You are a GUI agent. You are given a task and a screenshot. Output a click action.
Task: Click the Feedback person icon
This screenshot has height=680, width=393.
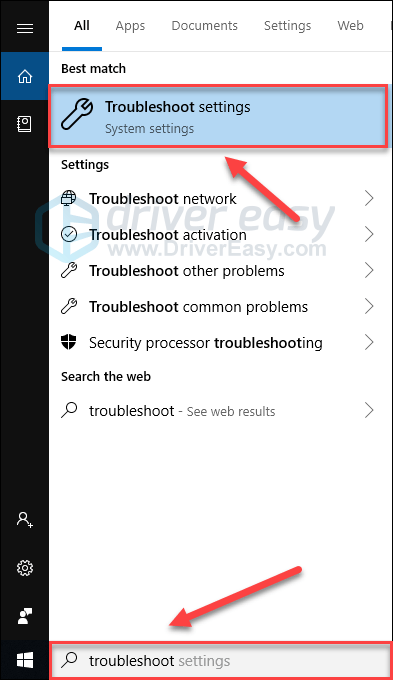coord(25,616)
